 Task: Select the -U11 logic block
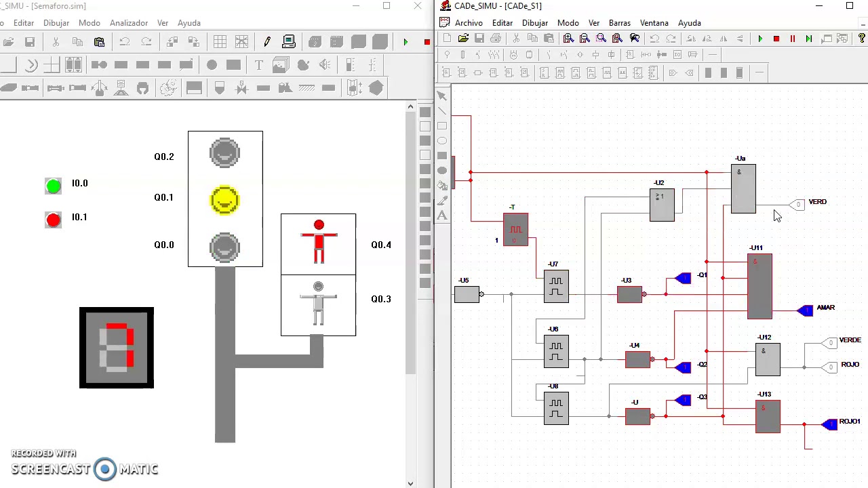pyautogui.click(x=759, y=286)
